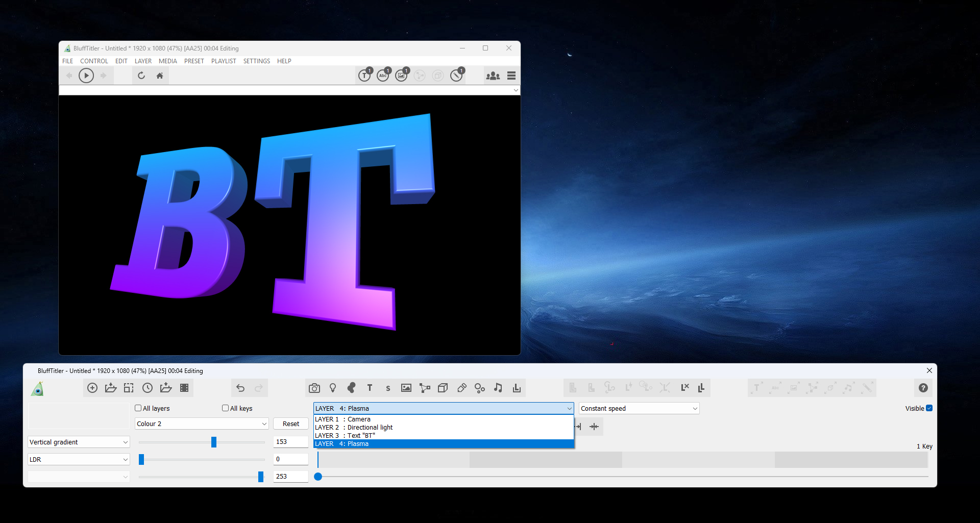Screen dimensions: 980x523
Task: Open the Constant speed dropdown
Action: (x=639, y=409)
